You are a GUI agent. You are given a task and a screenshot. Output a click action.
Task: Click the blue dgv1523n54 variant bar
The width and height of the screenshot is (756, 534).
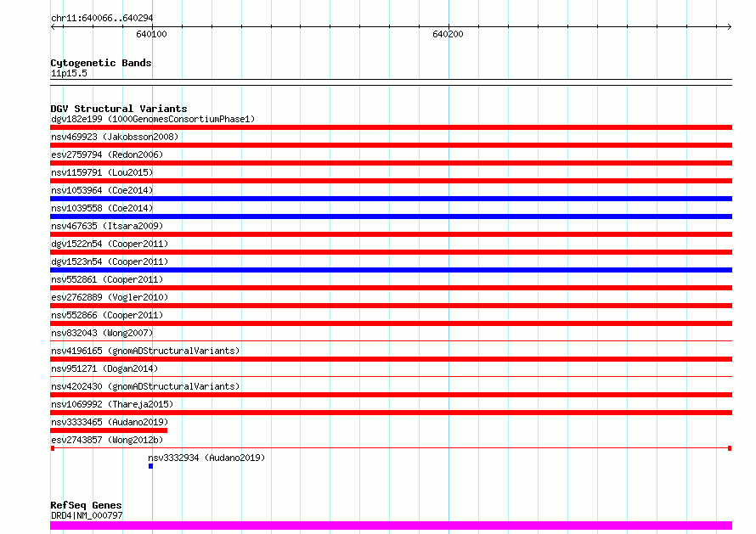pos(391,270)
